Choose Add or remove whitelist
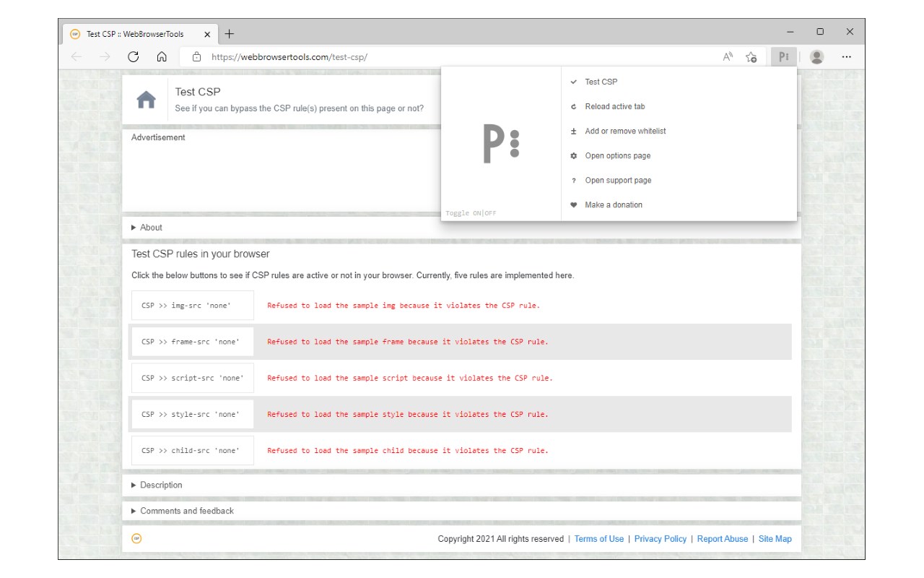The image size is (924, 578). click(x=625, y=131)
